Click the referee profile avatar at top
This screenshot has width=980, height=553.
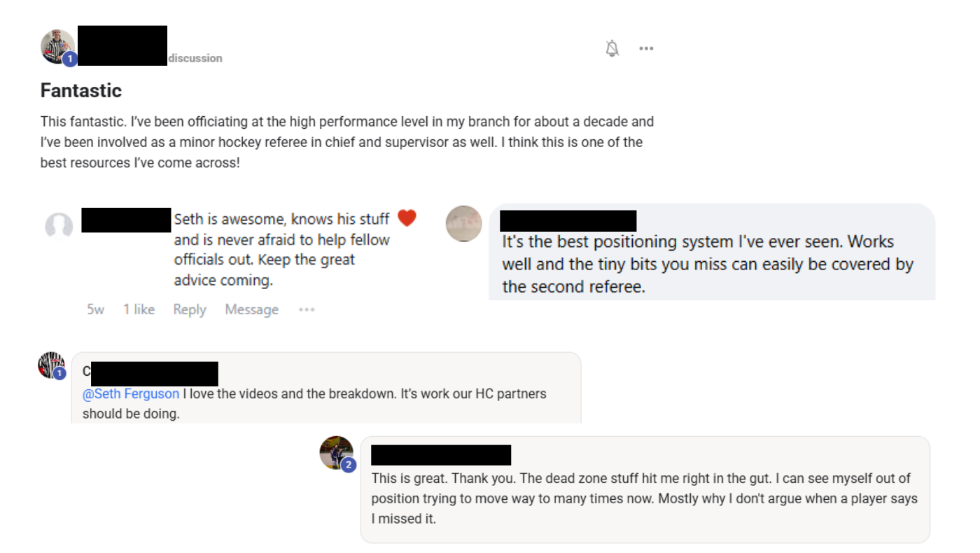(x=57, y=47)
